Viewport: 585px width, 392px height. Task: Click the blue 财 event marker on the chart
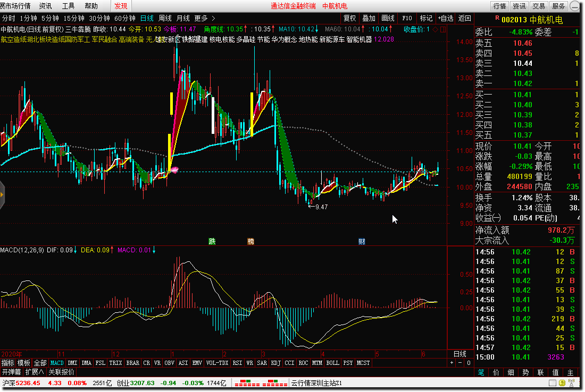point(362,242)
